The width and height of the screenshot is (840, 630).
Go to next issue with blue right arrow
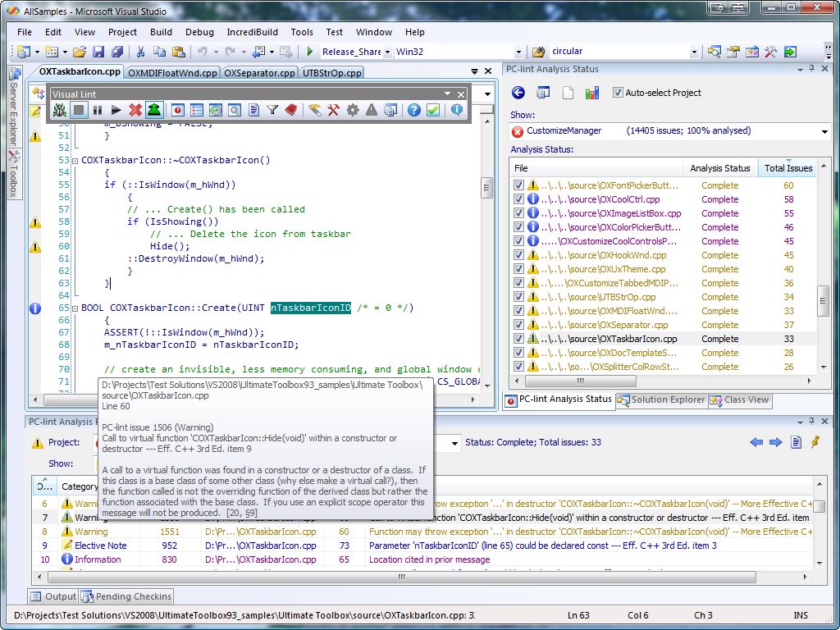pos(776,442)
